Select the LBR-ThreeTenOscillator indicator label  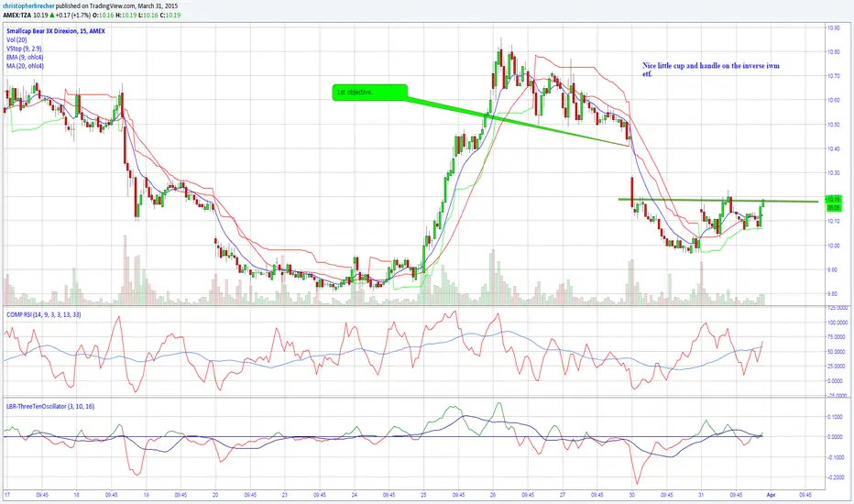[50, 406]
